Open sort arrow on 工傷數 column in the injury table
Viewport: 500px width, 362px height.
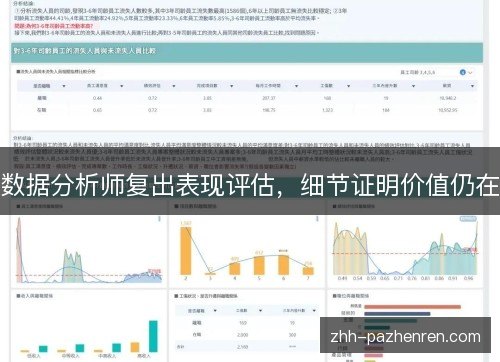tap(260, 311)
